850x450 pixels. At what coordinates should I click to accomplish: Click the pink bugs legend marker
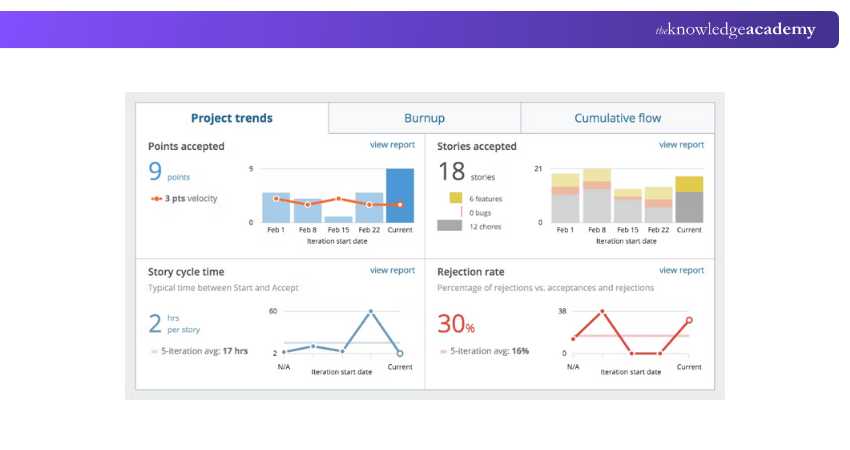click(x=461, y=212)
